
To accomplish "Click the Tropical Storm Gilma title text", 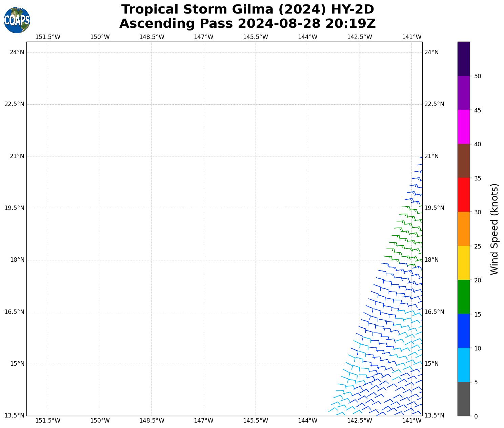I will pyautogui.click(x=247, y=9).
